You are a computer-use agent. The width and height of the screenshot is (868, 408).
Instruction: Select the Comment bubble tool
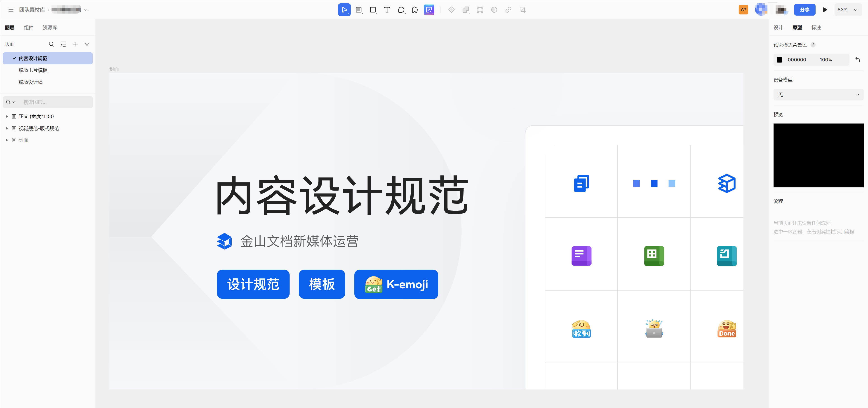click(x=401, y=10)
